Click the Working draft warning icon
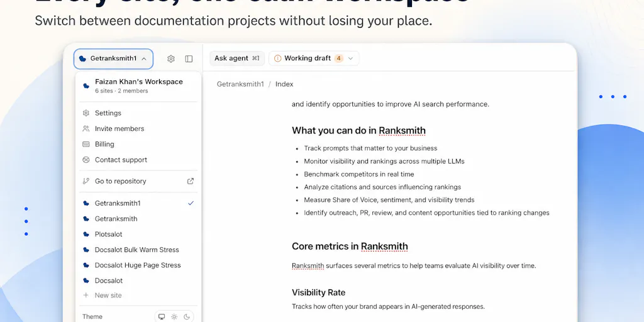The width and height of the screenshot is (644, 322). point(277,58)
